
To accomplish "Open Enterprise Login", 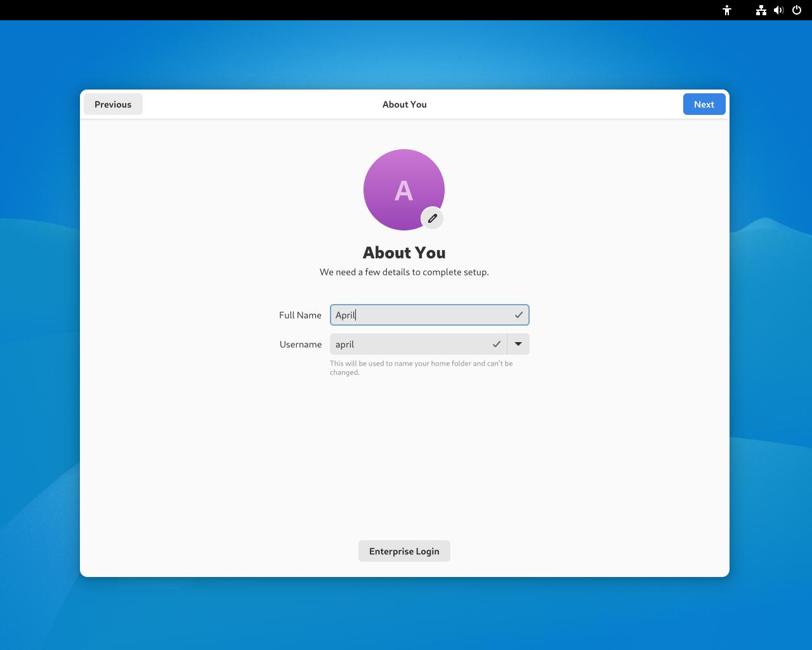I will (x=404, y=551).
